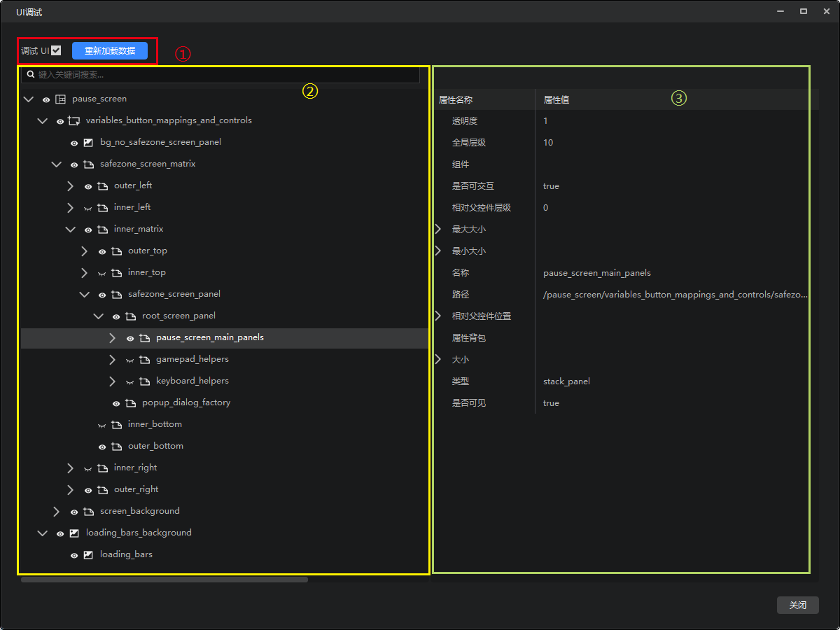
Task: Click the 全局层级 value 10
Action: pos(548,143)
